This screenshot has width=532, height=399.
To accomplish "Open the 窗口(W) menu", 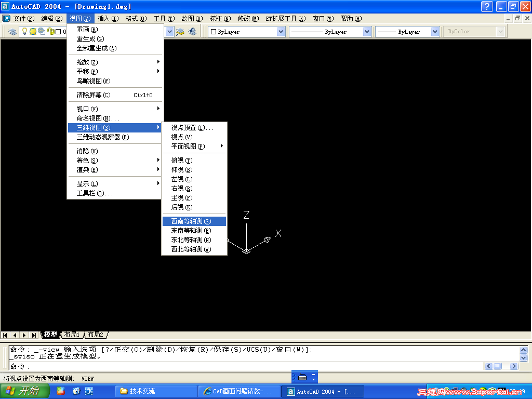I will (323, 19).
